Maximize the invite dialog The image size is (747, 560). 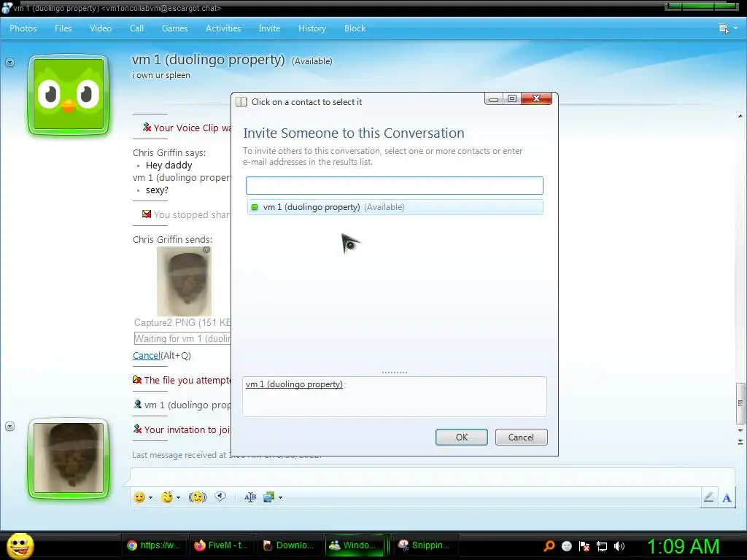click(512, 99)
